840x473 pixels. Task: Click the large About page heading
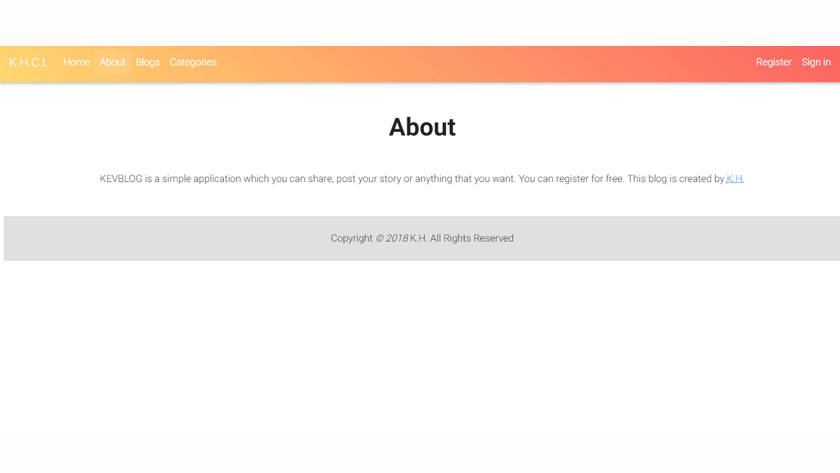421,127
